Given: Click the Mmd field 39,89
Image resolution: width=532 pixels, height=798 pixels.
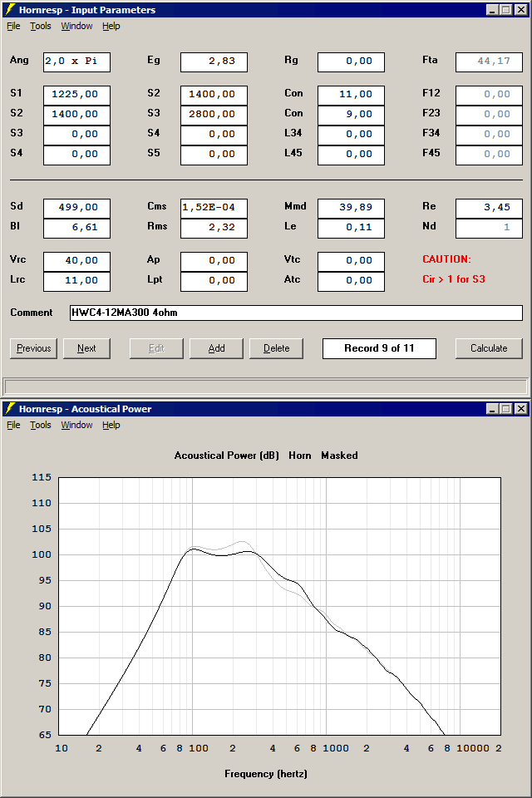Looking at the screenshot, I should (x=352, y=208).
